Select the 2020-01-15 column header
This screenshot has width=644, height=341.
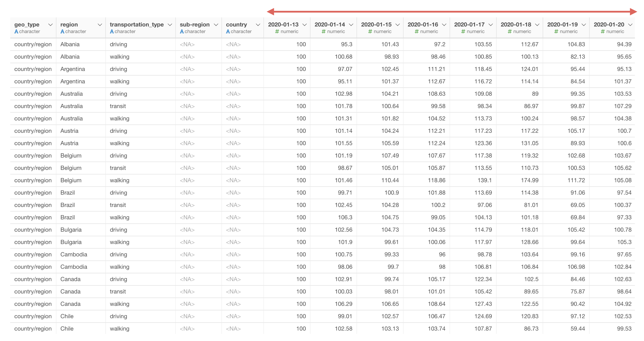click(376, 25)
